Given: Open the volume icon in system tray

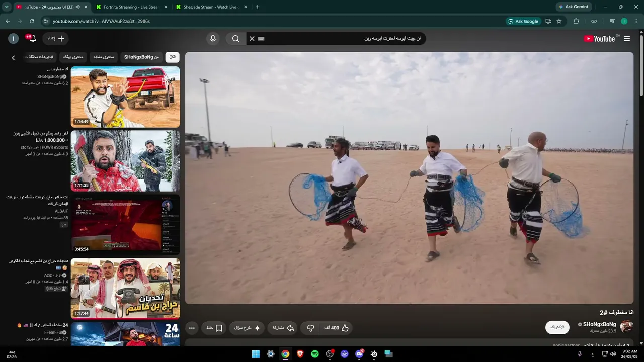Looking at the screenshot, I should [613, 354].
